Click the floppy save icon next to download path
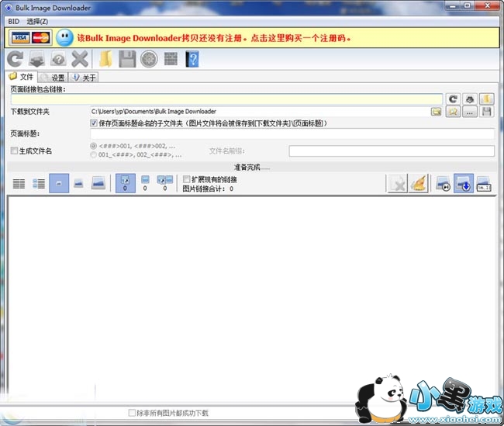504x426 pixels. (486, 112)
